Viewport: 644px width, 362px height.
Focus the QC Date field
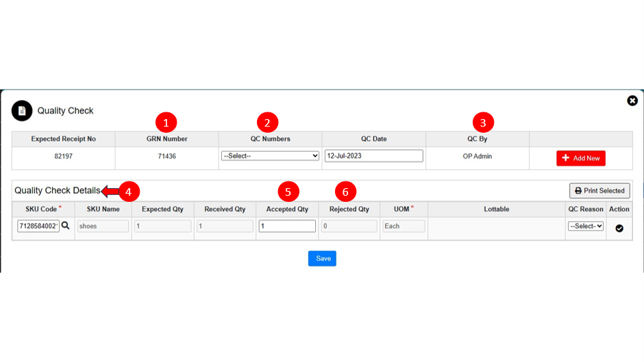coord(373,156)
